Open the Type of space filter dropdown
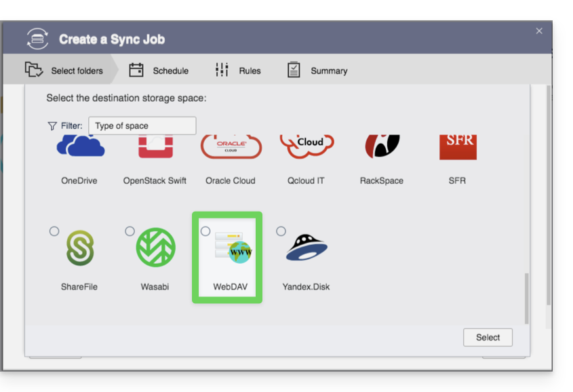 (142, 125)
